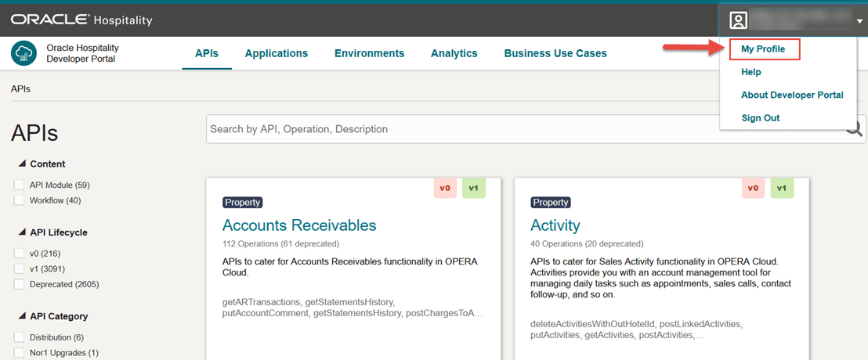Click the deleteActivitiesWithOutHotelId operations list text
Viewport: 868px width, 360px height.
636,329
